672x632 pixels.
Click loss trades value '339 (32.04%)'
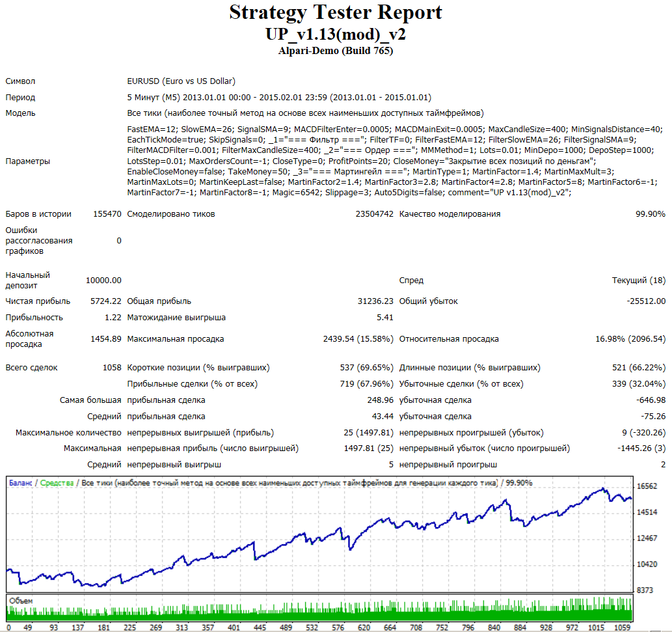click(x=639, y=384)
